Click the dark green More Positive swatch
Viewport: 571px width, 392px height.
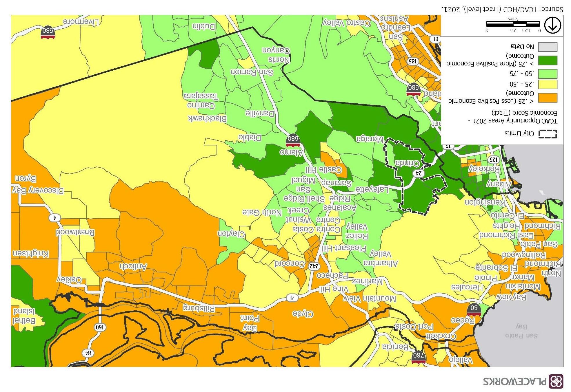tap(548, 60)
